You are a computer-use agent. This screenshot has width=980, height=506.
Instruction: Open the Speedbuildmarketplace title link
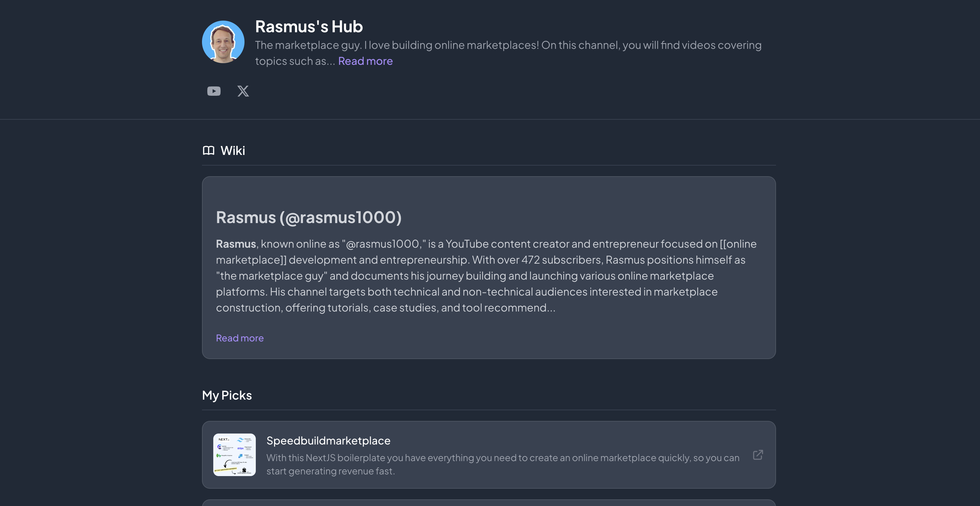click(328, 441)
